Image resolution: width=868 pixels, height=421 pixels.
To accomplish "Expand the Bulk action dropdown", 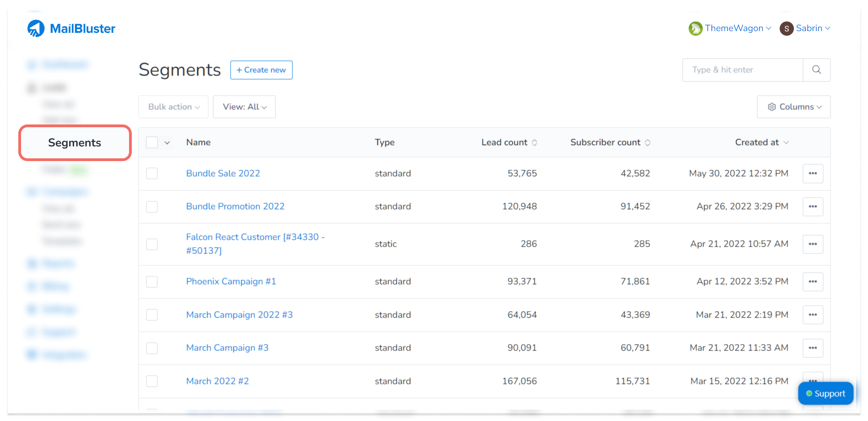I will [x=173, y=107].
